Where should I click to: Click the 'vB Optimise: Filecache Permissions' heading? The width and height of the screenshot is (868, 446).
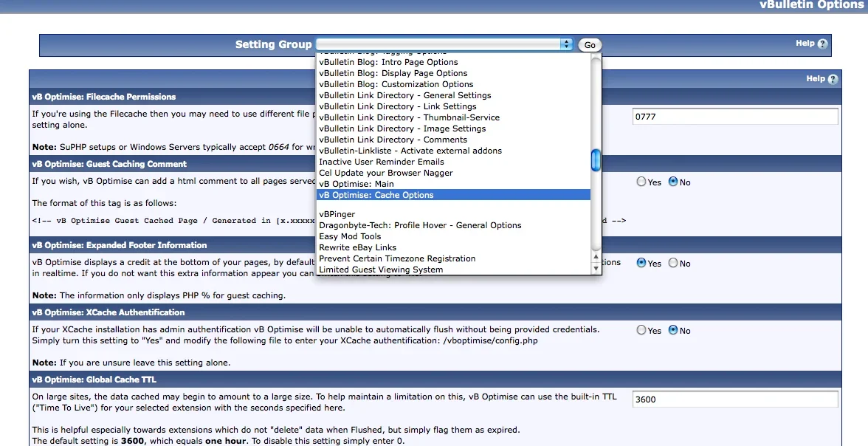103,97
